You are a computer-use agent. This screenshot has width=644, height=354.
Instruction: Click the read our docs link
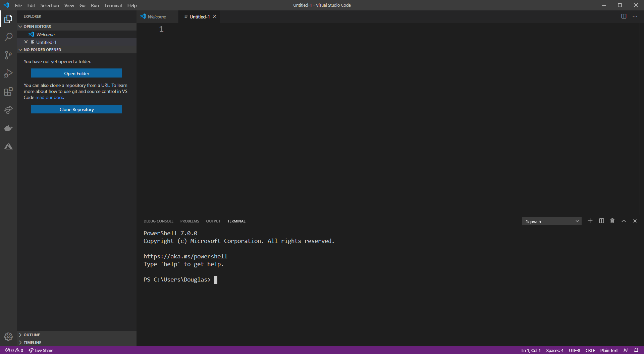[49, 97]
